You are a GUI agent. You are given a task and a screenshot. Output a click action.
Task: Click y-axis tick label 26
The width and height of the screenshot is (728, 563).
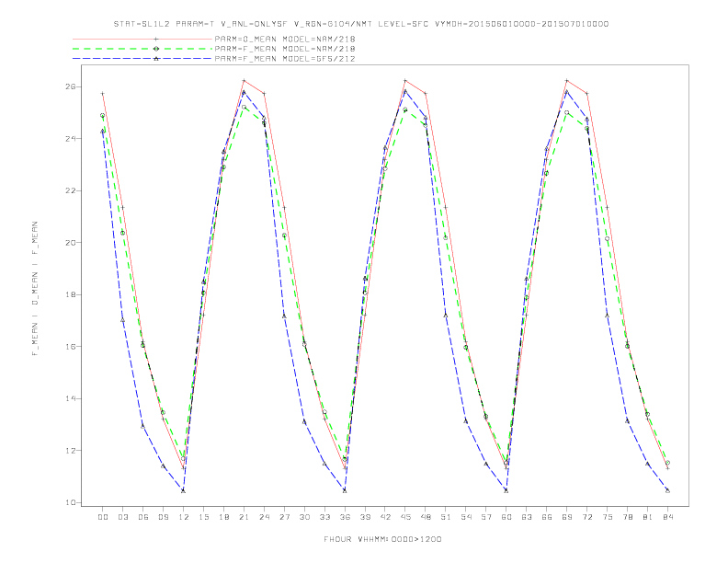point(71,86)
